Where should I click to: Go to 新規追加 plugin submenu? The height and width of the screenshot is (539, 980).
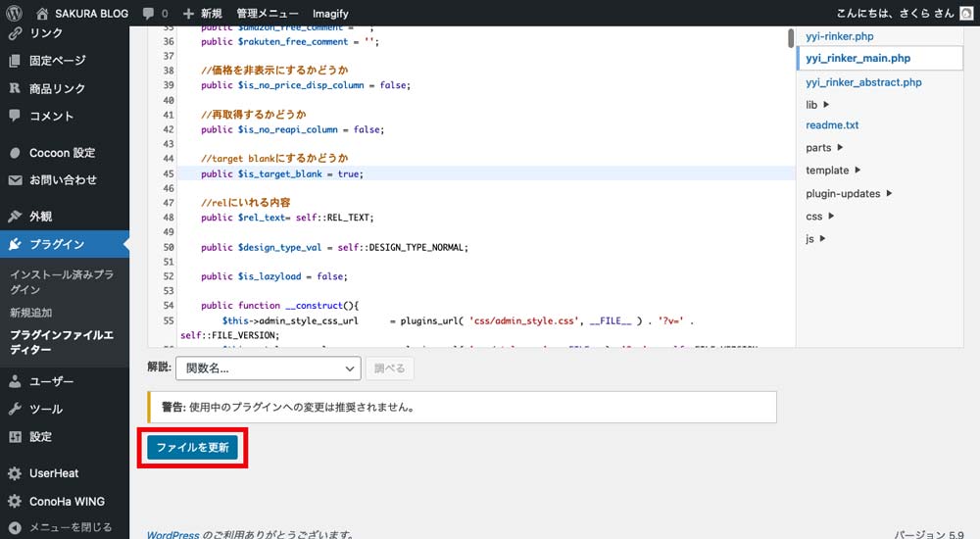(x=30, y=313)
